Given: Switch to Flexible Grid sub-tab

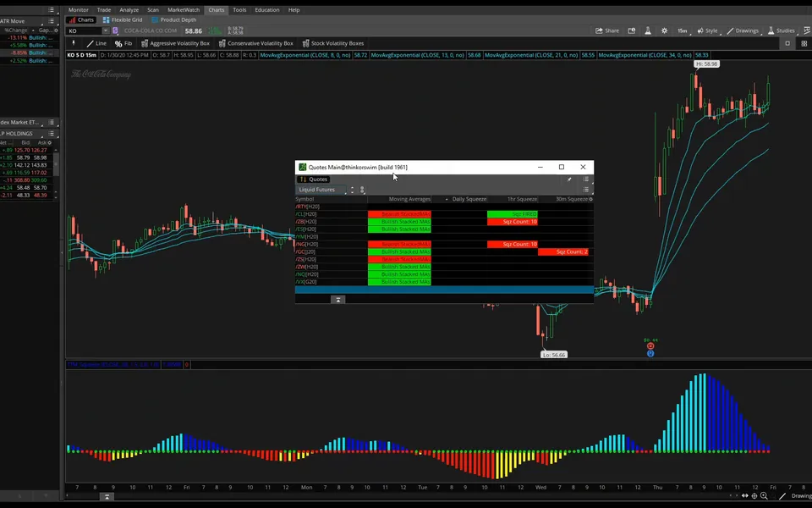Looking at the screenshot, I should point(123,19).
